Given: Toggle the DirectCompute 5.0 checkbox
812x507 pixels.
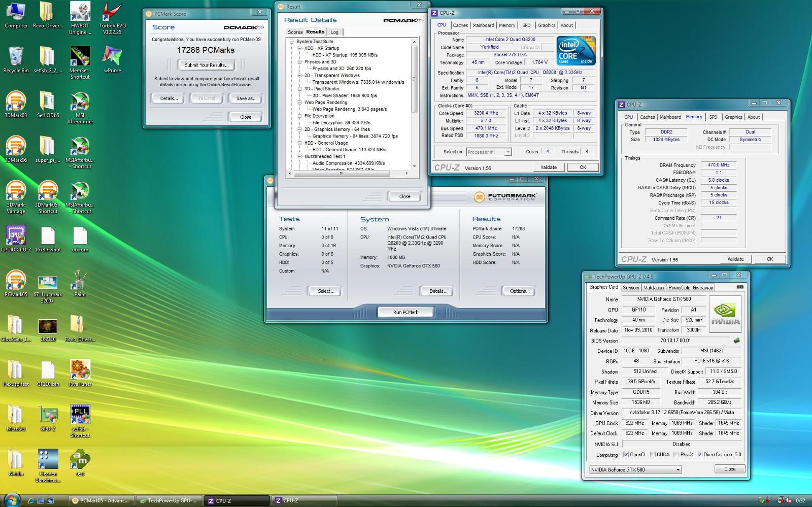Looking at the screenshot, I should click(699, 455).
